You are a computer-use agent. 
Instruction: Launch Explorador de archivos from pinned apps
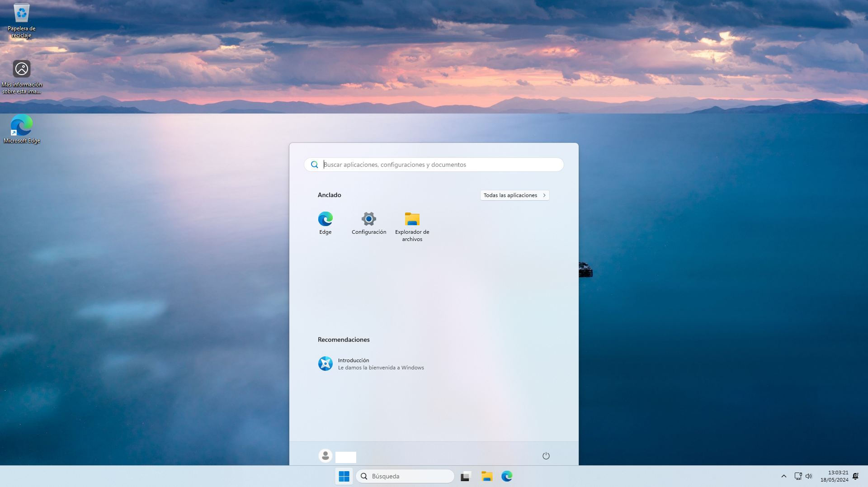click(x=411, y=224)
